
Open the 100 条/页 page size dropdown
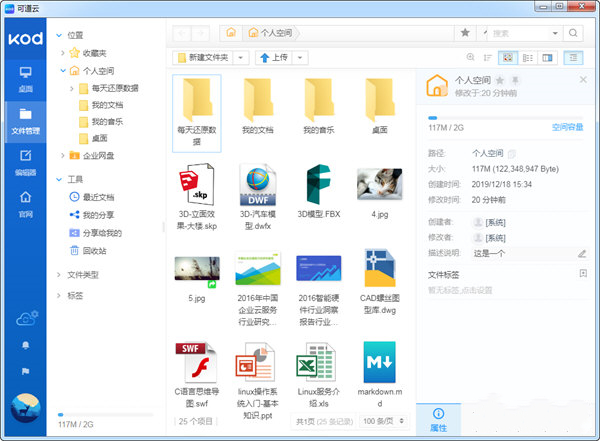click(382, 423)
